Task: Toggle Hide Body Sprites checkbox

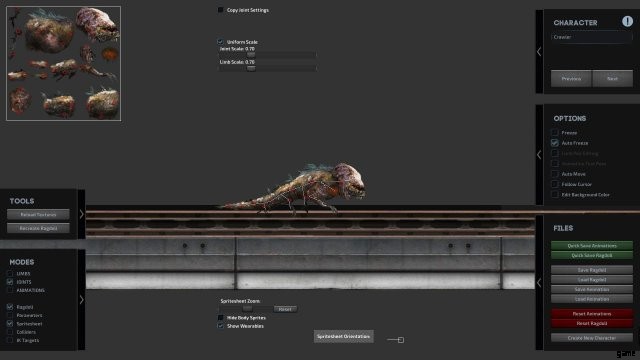Action: pyautogui.click(x=220, y=318)
